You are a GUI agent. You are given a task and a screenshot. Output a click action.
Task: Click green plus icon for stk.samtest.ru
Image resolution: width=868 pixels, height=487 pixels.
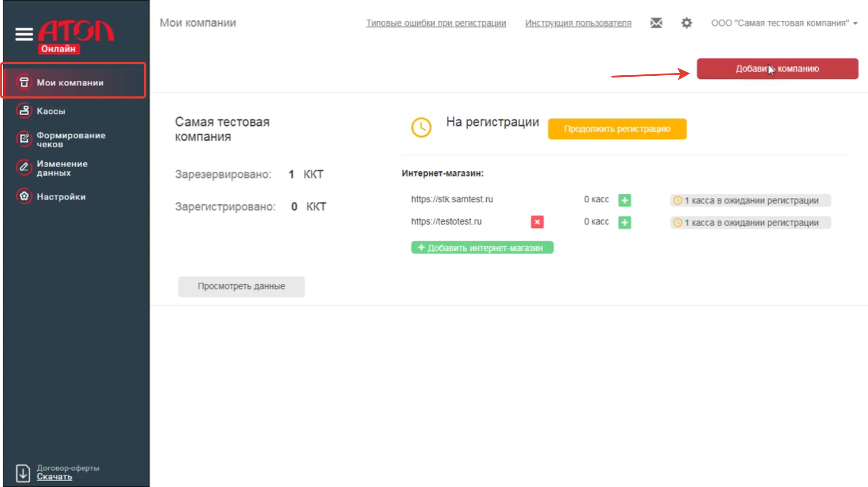(x=625, y=200)
